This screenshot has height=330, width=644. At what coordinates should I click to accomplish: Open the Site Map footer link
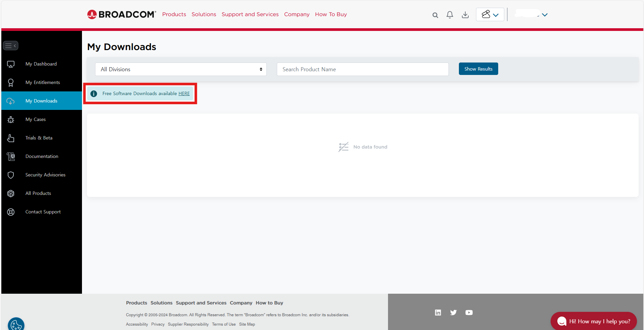(x=247, y=324)
